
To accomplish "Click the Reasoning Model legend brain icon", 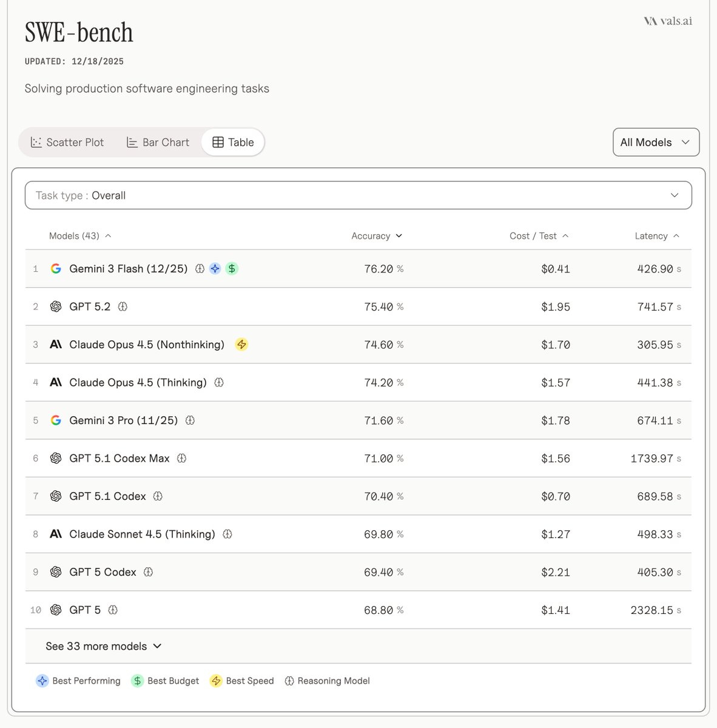I will click(289, 681).
